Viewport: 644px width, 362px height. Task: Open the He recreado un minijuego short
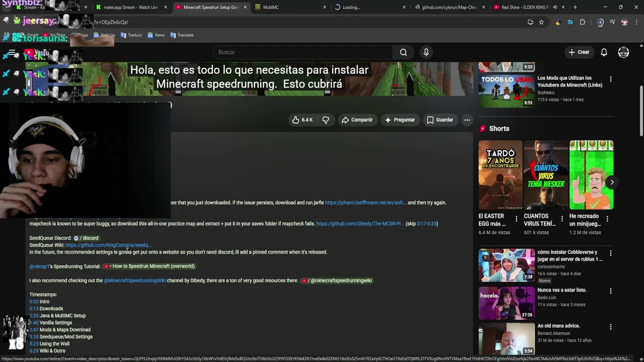tap(591, 174)
